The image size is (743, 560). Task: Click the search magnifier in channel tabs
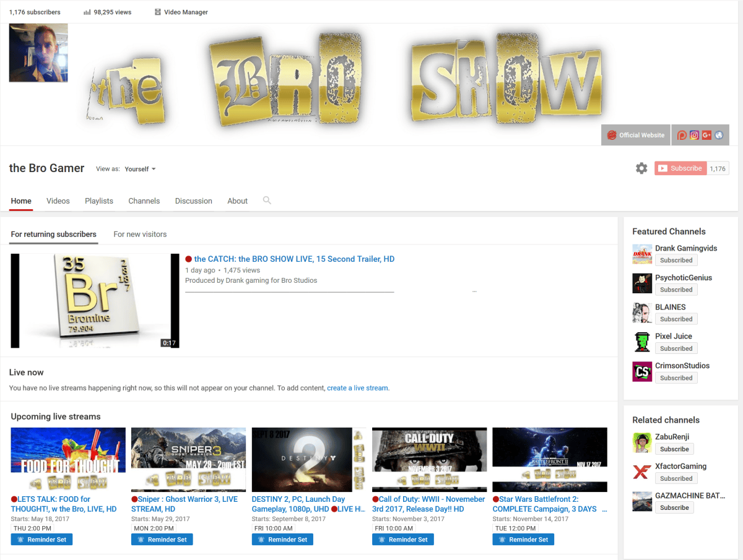[267, 200]
